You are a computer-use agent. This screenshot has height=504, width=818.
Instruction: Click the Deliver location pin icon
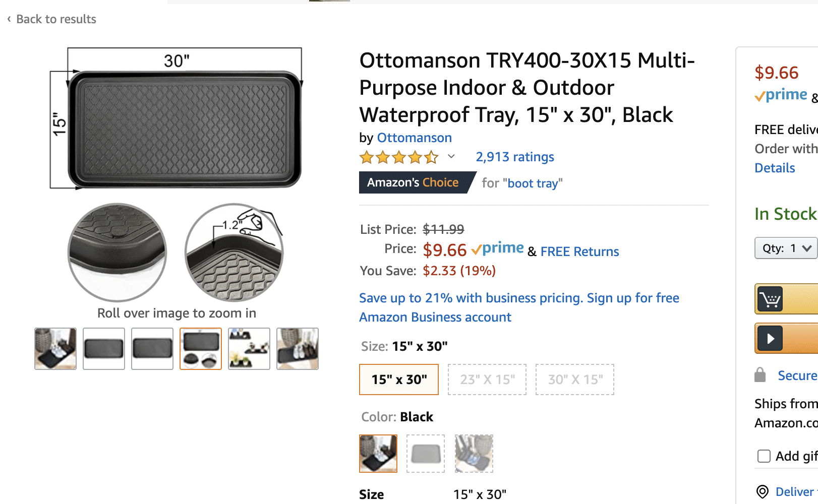click(x=763, y=491)
